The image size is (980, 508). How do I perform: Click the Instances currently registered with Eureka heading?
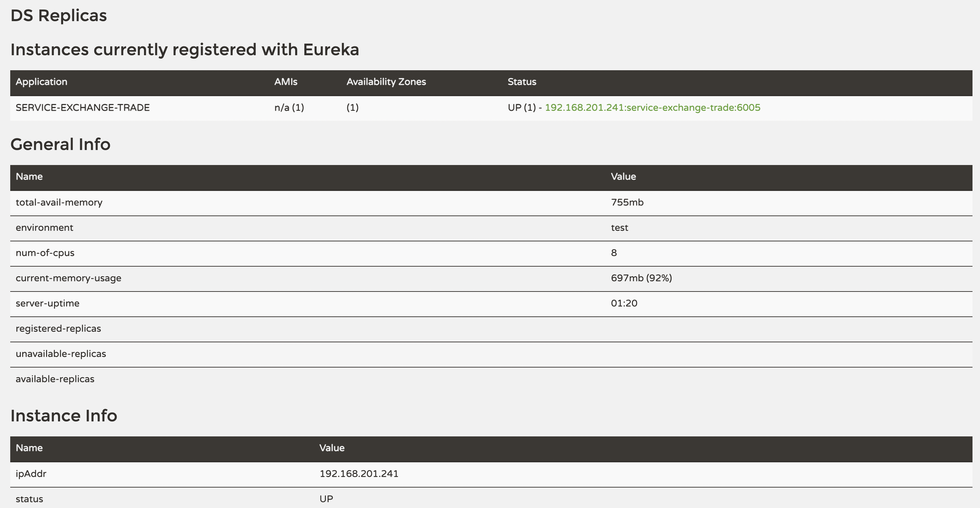click(x=185, y=49)
